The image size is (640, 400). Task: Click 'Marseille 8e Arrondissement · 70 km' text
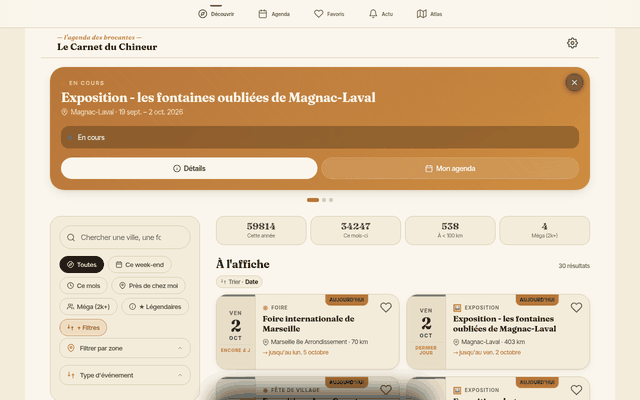319,342
